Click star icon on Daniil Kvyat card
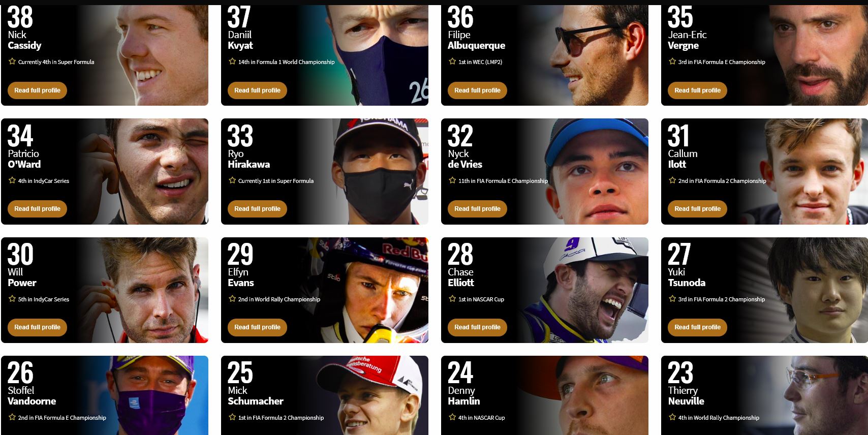This screenshot has height=435, width=868. (232, 61)
